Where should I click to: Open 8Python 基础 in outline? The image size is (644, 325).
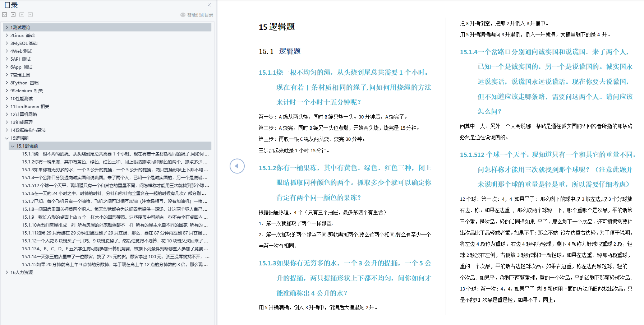(x=24, y=83)
